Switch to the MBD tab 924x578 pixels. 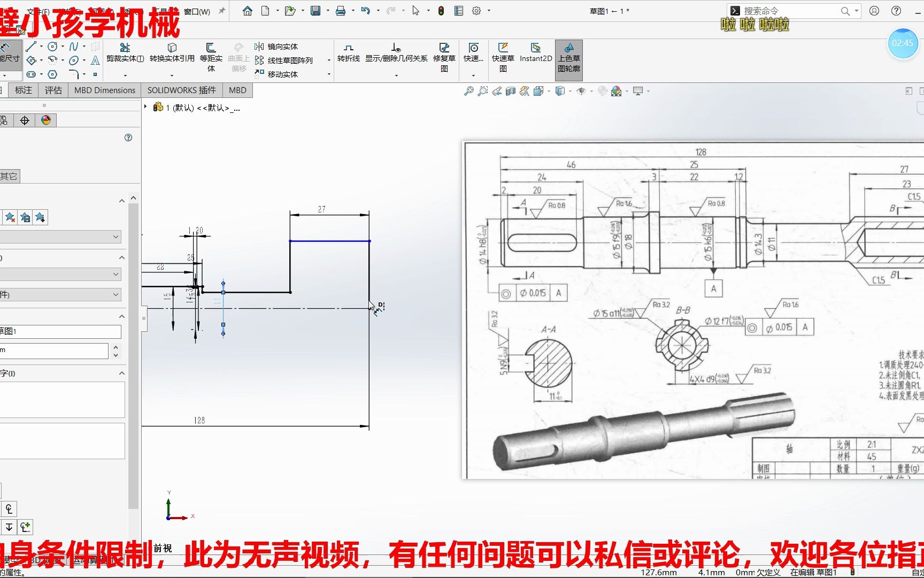coord(237,90)
